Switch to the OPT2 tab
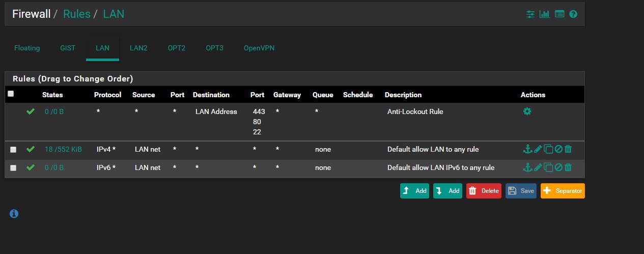 pos(177,48)
